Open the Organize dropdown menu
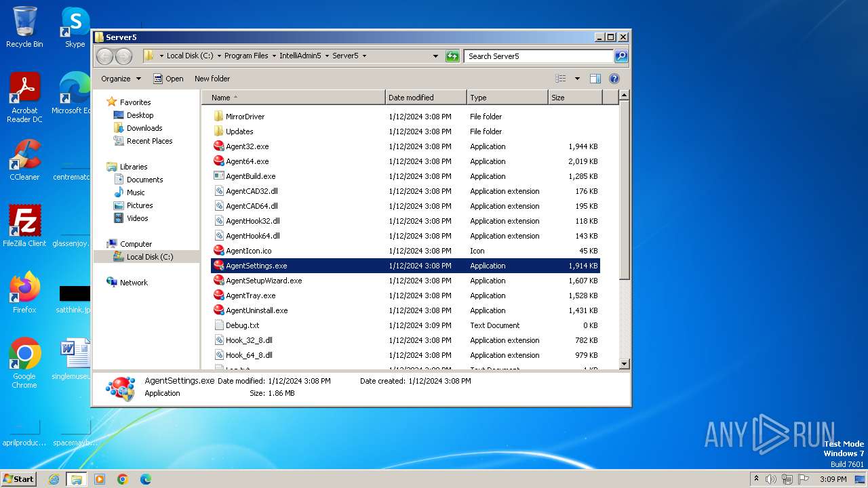Image resolution: width=868 pixels, height=488 pixels. click(x=121, y=79)
